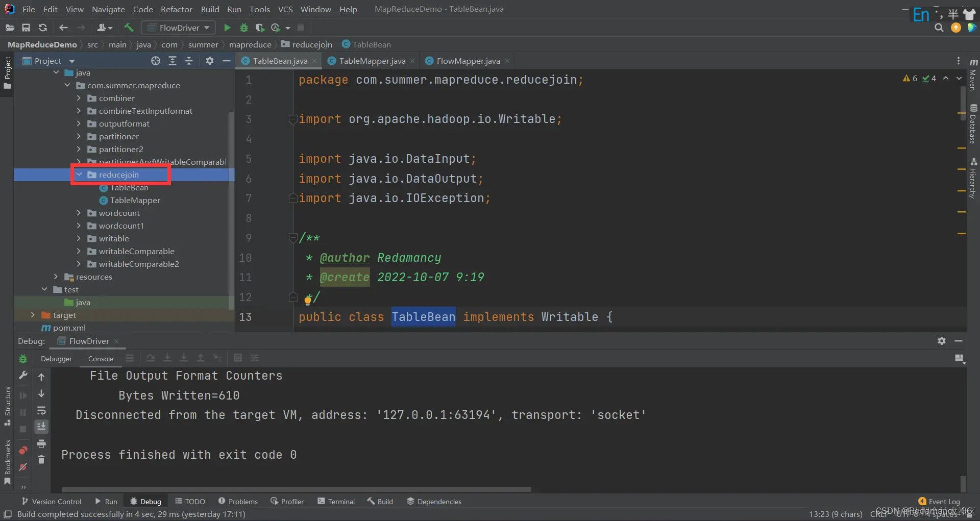Image resolution: width=980 pixels, height=521 pixels.
Task: Open the Search Everywhere magnifier icon
Action: pyautogui.click(x=939, y=28)
